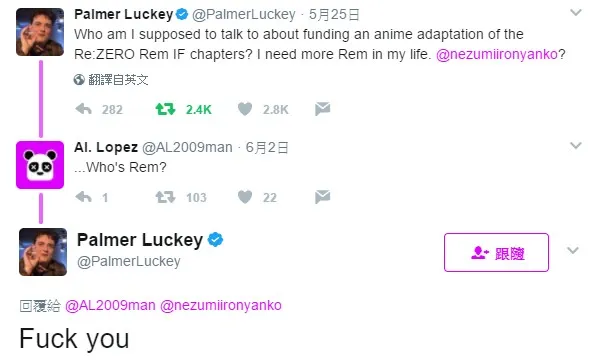Retweet Al. Lopez's tweet with 103 retweets
593x363 pixels.
click(166, 197)
